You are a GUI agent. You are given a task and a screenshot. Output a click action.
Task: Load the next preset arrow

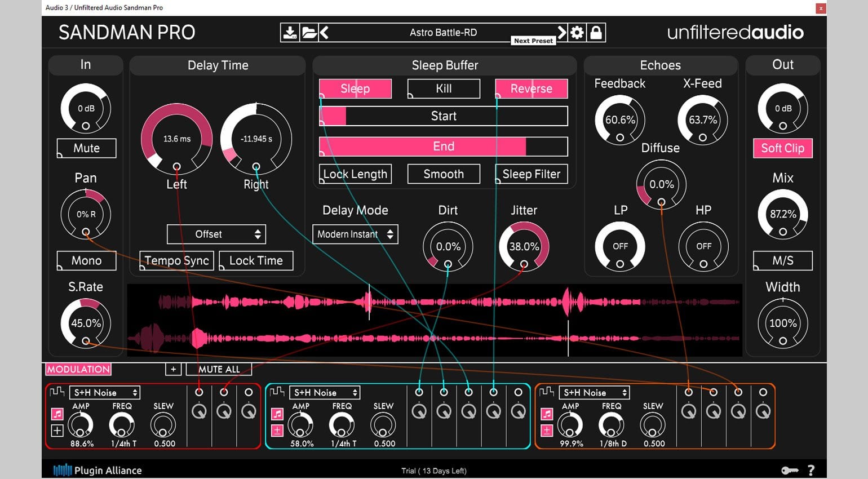(x=561, y=32)
